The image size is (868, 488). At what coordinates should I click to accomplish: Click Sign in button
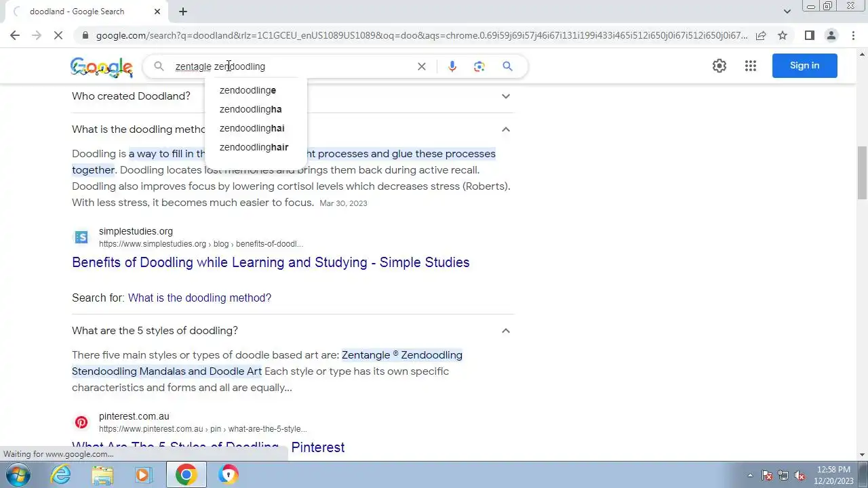pyautogui.click(x=804, y=66)
